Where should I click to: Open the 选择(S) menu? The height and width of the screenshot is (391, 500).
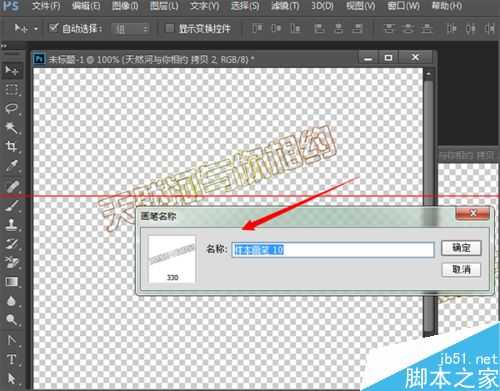[x=245, y=6]
